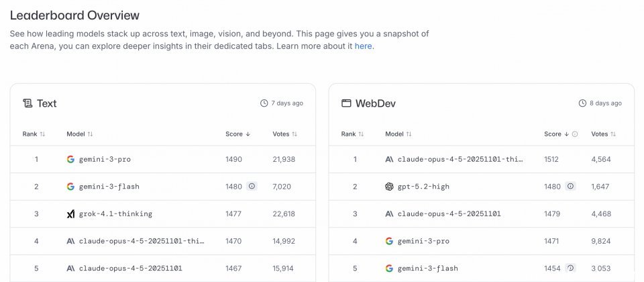Click the WebDev Score column info icon

pyautogui.click(x=575, y=134)
